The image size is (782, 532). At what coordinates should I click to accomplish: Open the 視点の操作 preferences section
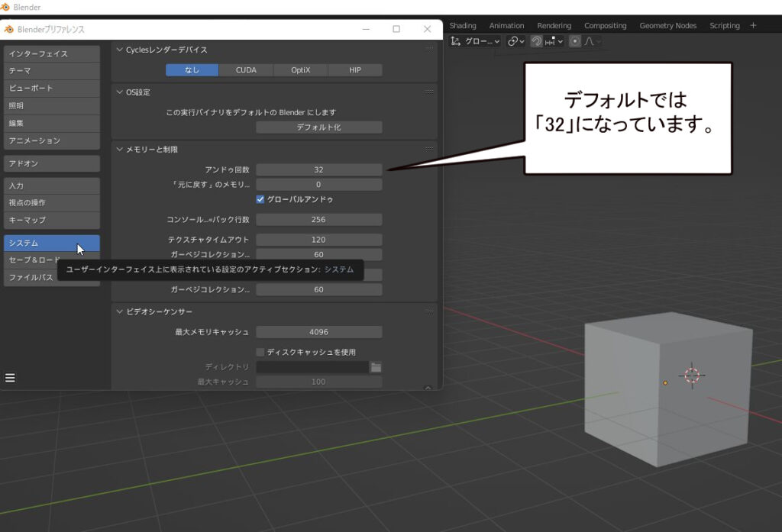tap(52, 203)
